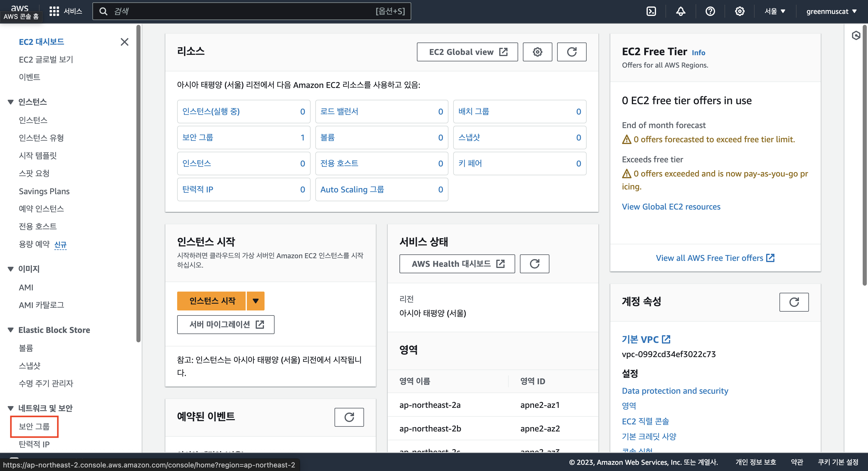868x471 pixels.
Task: Open the side help panel hexagon icon
Action: (x=856, y=35)
